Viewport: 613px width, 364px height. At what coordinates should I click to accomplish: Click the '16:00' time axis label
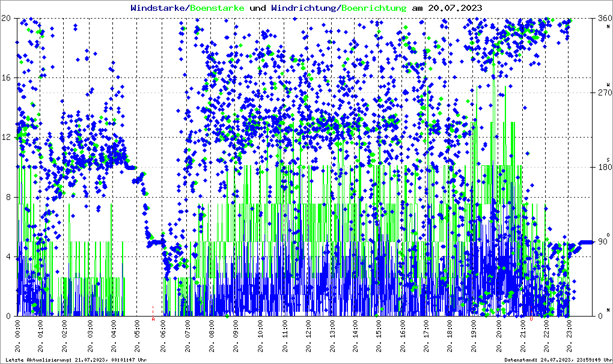(x=403, y=329)
